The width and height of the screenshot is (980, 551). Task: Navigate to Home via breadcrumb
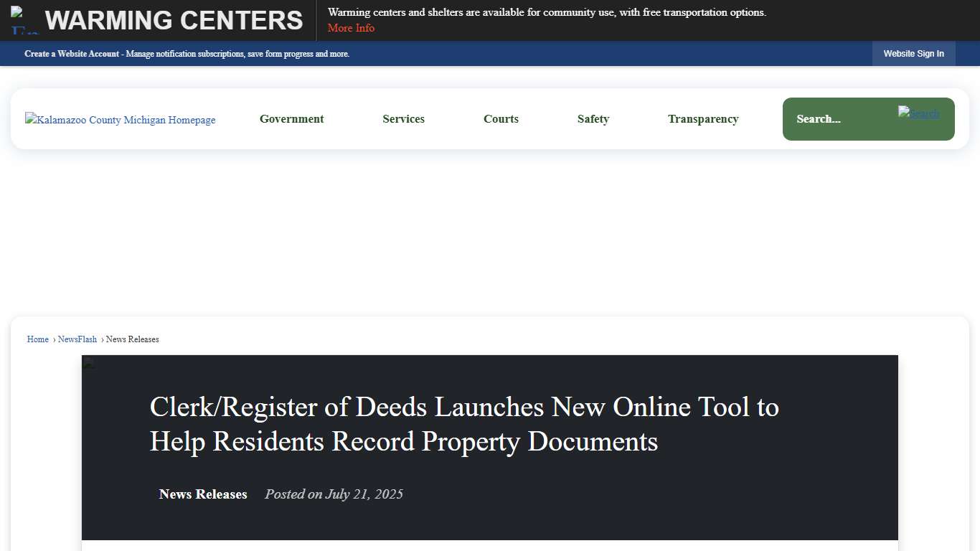[37, 339]
